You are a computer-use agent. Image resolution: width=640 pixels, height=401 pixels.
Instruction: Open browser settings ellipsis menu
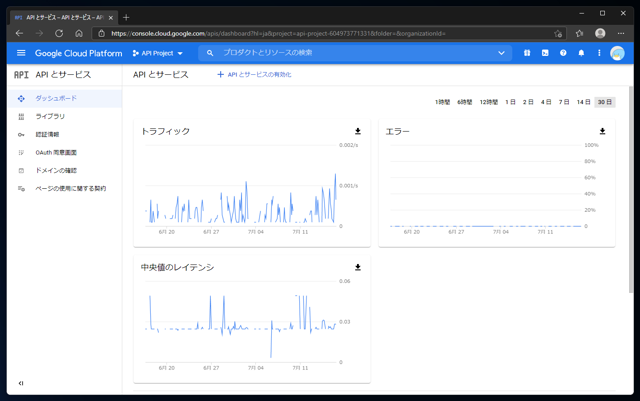point(621,33)
